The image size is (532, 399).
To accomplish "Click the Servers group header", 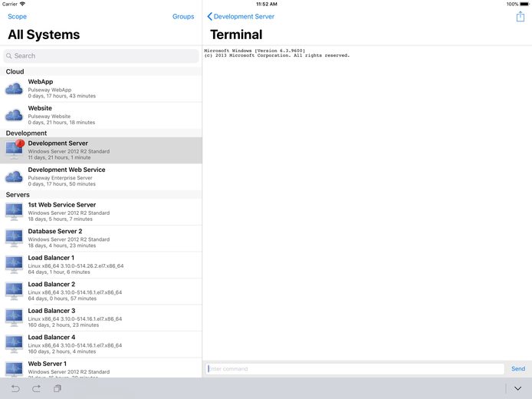I will click(x=101, y=195).
